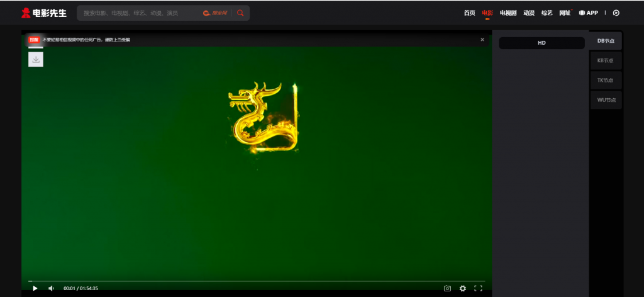Switch to the TK节点 source tab
Screen dimensions: 644x297
tap(606, 80)
